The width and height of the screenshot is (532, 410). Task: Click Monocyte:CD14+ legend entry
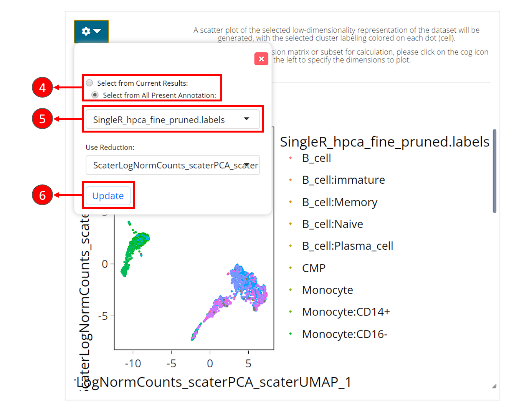click(345, 312)
